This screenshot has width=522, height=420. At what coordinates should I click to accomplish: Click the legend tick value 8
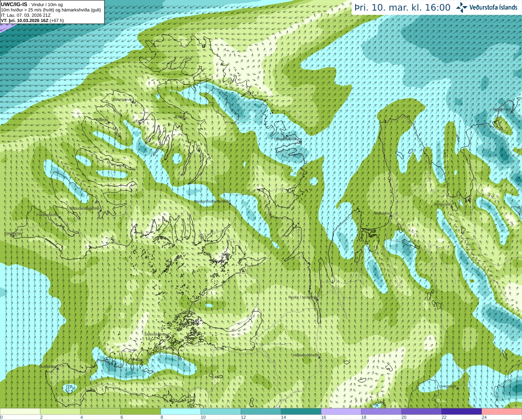pyautogui.click(x=162, y=417)
